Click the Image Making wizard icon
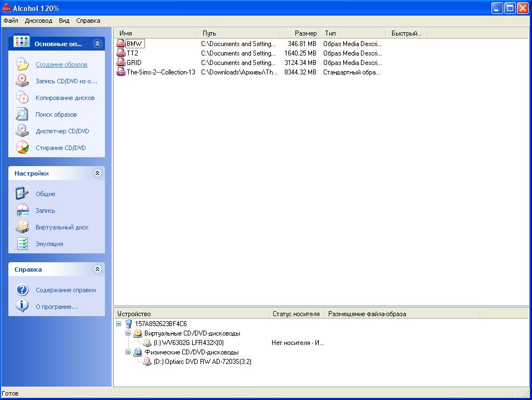Viewport: 532px width, 400px height. [x=22, y=64]
